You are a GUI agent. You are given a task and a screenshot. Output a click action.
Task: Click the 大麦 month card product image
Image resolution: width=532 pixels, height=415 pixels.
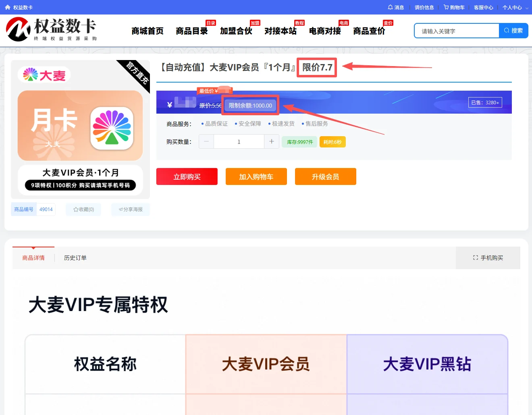click(x=80, y=129)
